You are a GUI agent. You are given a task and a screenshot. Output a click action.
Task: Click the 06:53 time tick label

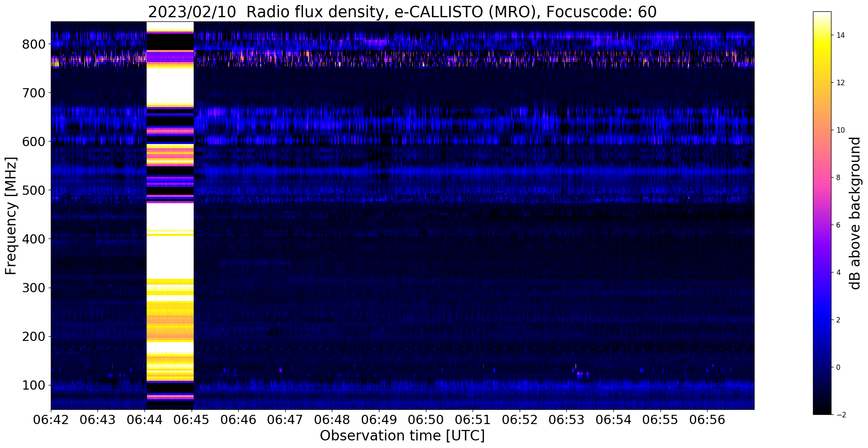click(x=567, y=420)
